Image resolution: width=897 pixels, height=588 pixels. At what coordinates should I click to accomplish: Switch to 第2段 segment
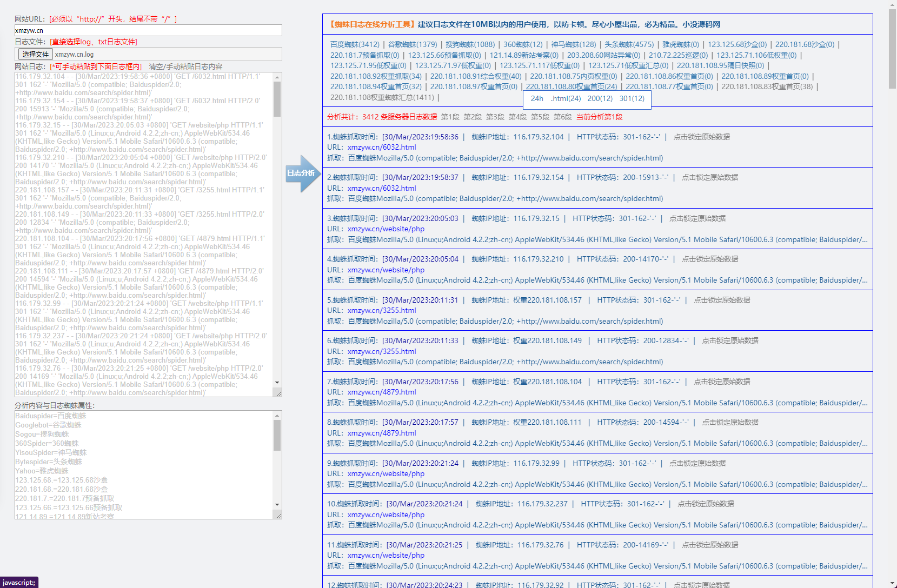point(473,117)
